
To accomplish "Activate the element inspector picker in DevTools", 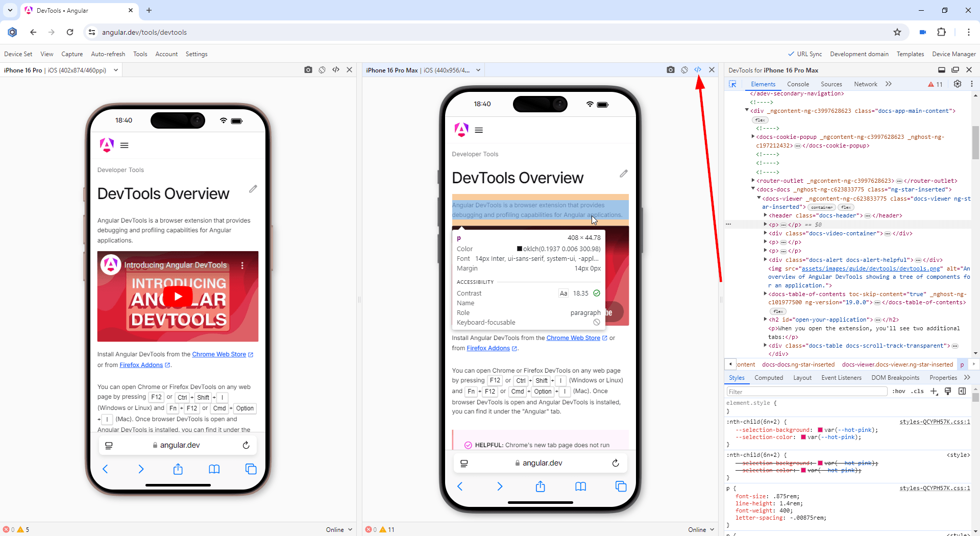I will [x=732, y=84].
